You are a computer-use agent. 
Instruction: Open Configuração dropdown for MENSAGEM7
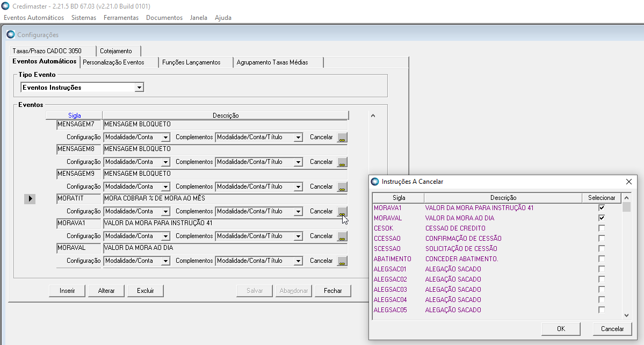coord(165,137)
